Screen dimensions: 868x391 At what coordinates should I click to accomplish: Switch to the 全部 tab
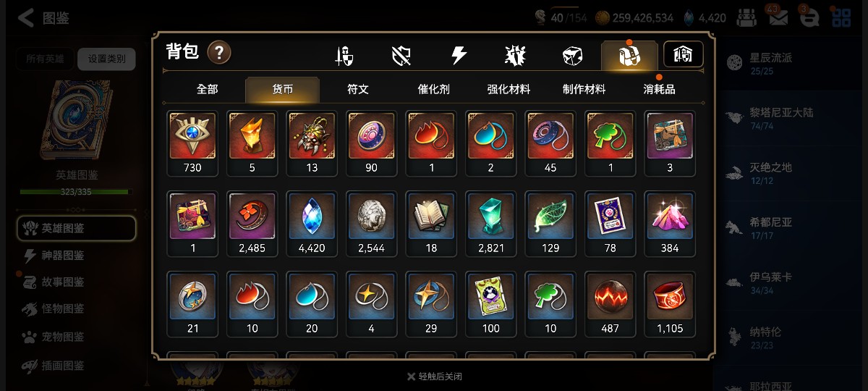pos(207,89)
